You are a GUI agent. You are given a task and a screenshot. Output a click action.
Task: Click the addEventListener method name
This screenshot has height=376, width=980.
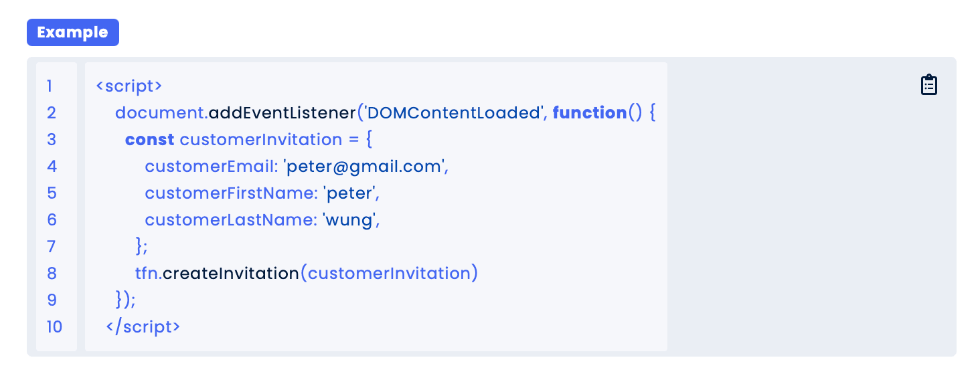click(x=282, y=113)
